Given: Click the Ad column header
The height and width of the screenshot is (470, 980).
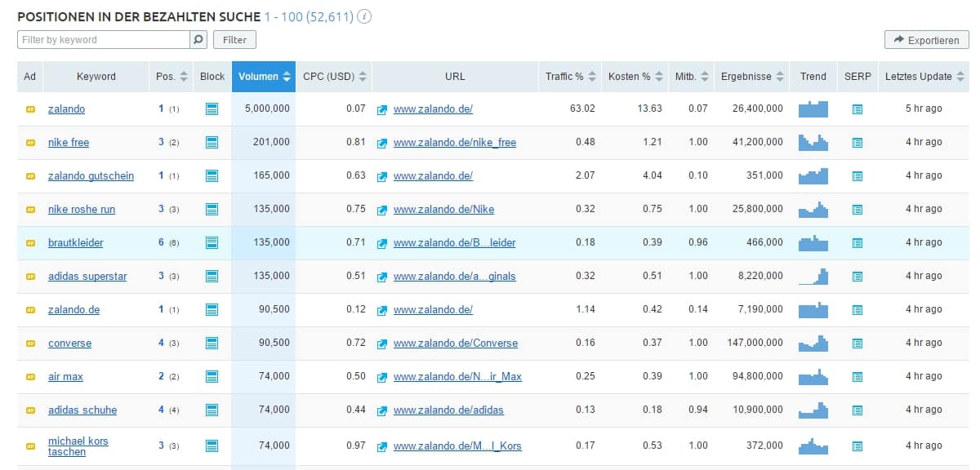Looking at the screenshot, I should [x=30, y=77].
